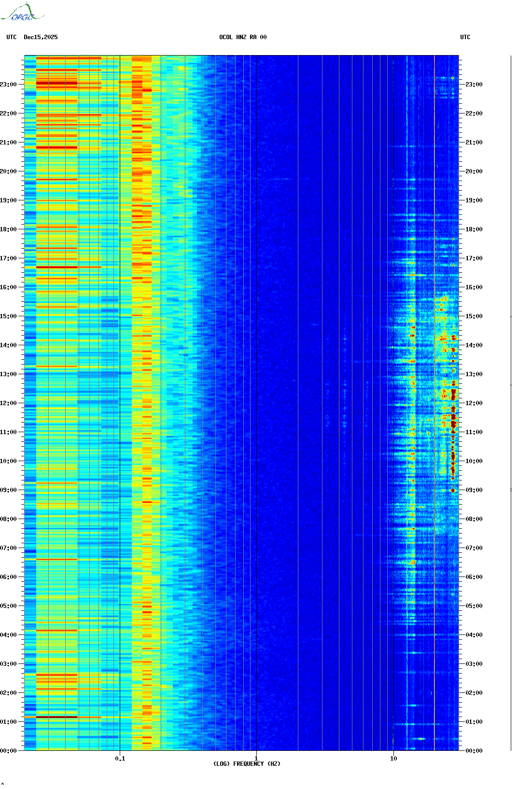Click the '10:00' label on the right axis
Viewport: 532px width, 789px height.
pos(474,461)
